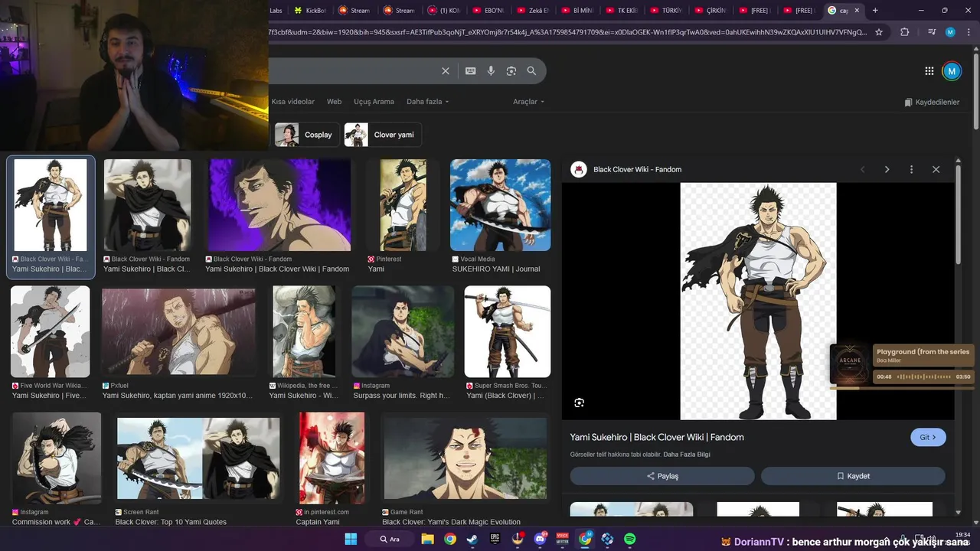This screenshot has width=980, height=551.
Task: Switch to the Web results tab
Action: click(x=335, y=102)
